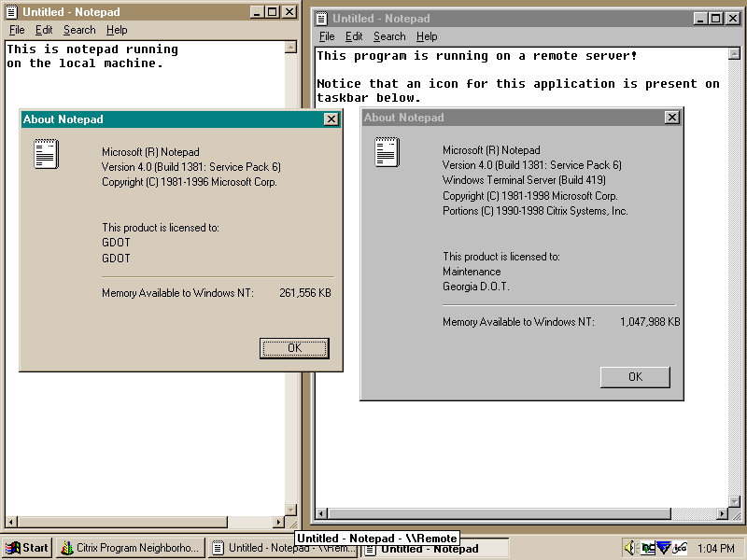This screenshot has height=560, width=747.
Task: Open the File menu of the remote Notepad
Action: (x=327, y=36)
